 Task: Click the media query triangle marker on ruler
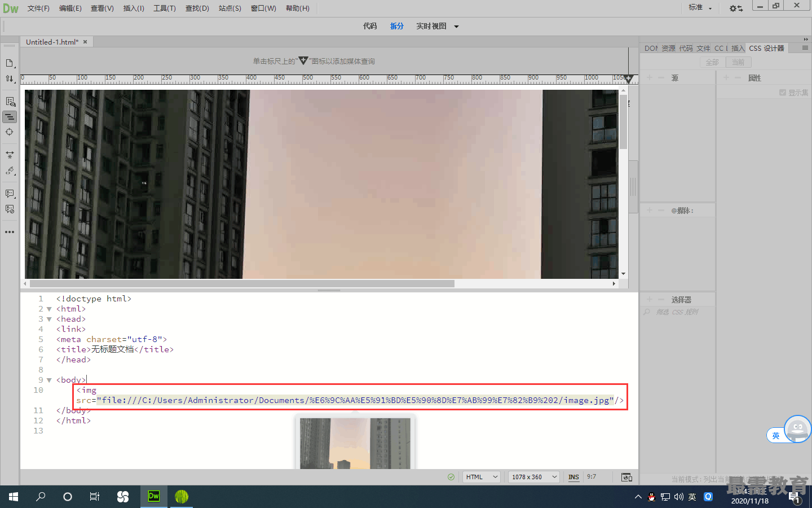tap(629, 79)
